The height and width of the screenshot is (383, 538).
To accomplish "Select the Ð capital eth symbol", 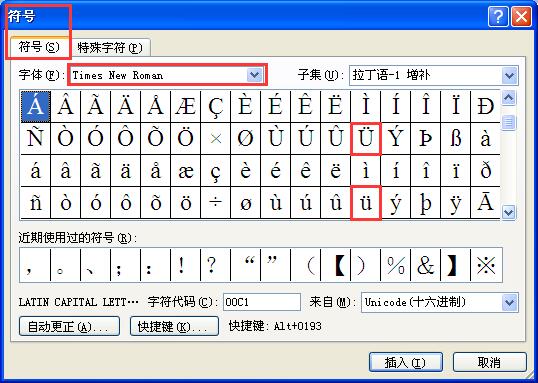I will [x=486, y=107].
